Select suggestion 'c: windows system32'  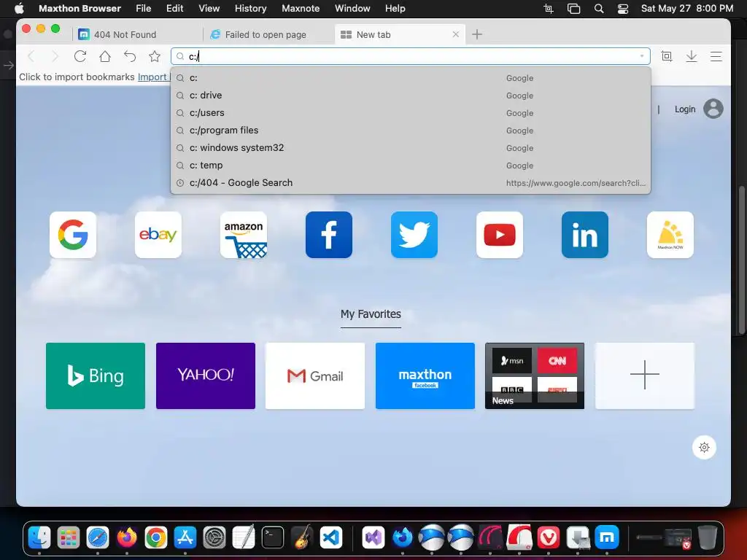(411, 147)
